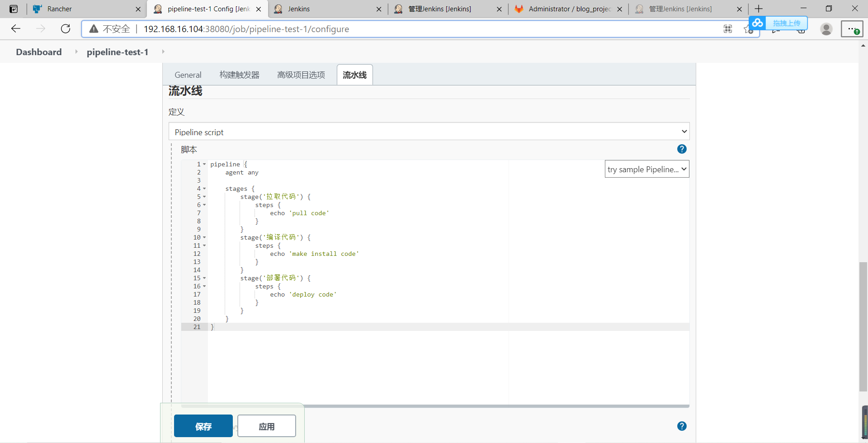Collapse the fold arrow on line 5

click(x=204, y=197)
